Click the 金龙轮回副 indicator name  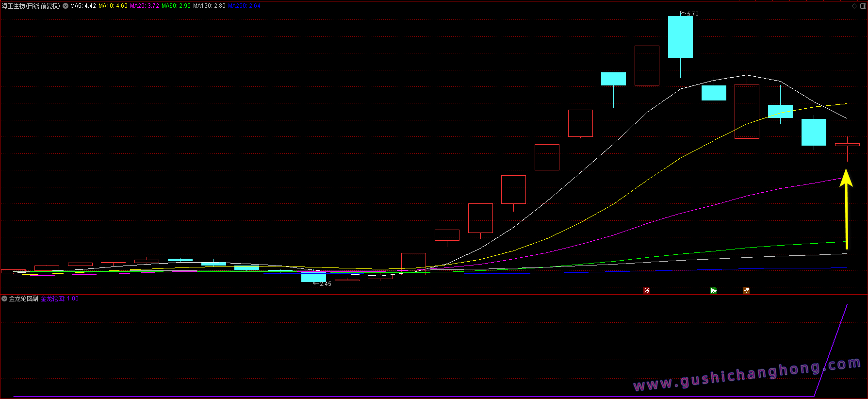(x=23, y=299)
